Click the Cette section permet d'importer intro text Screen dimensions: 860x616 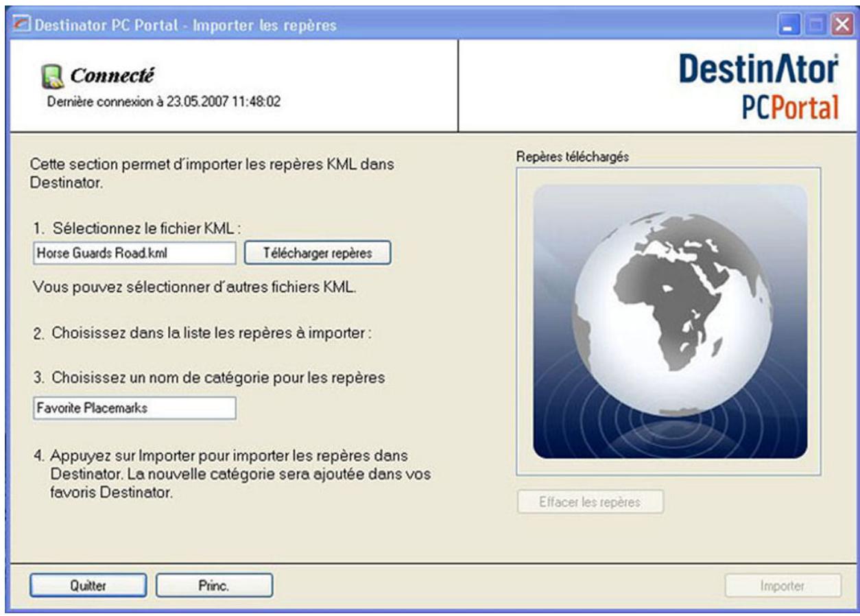pos(213,174)
